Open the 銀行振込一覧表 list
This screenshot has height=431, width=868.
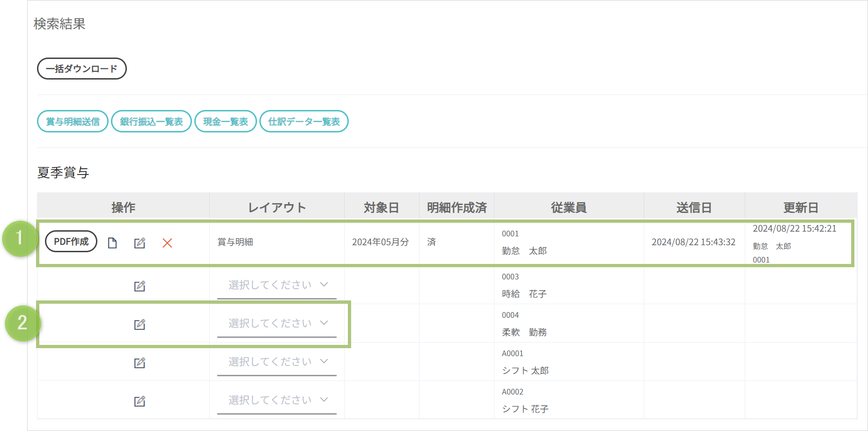(x=151, y=122)
